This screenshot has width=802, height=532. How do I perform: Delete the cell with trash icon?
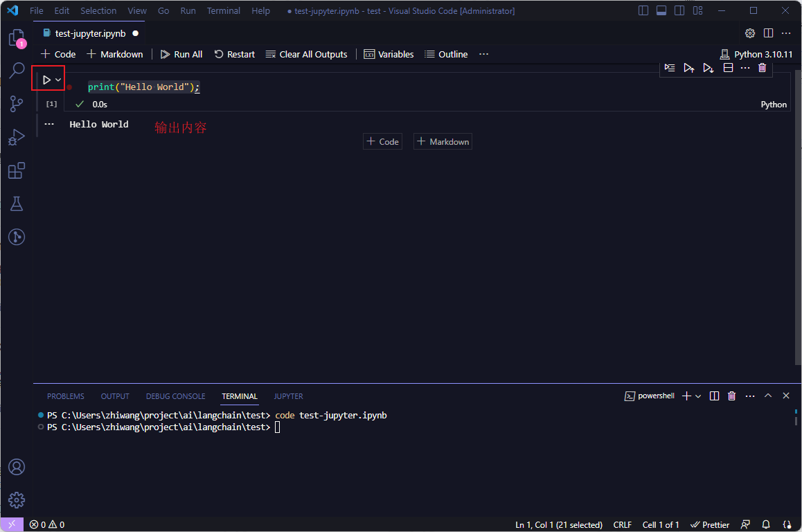click(x=762, y=67)
